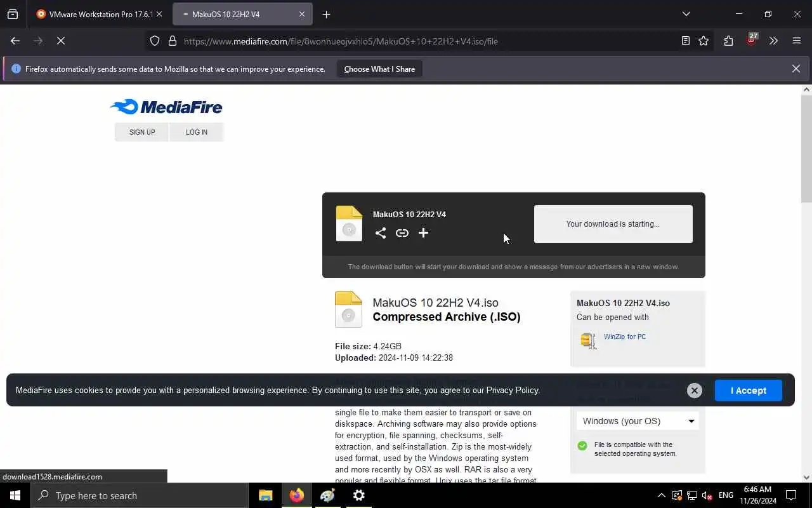Click the MediaFire logo
Screen dimensions: 812x508
166,107
